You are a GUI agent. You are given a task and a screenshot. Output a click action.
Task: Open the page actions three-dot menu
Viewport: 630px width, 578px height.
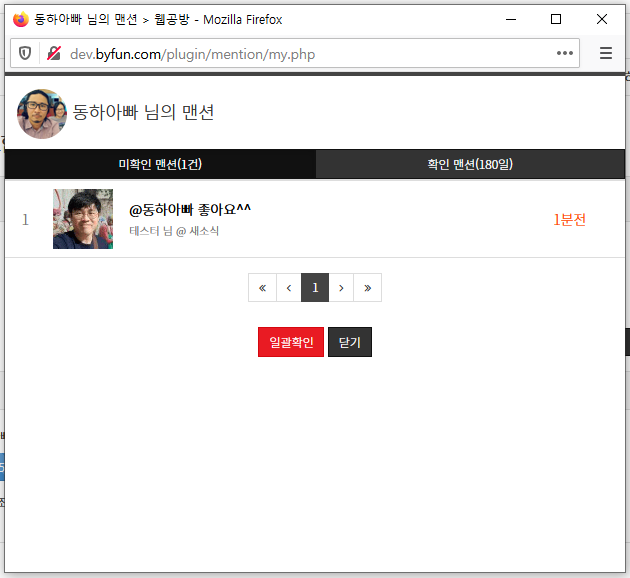pos(565,53)
